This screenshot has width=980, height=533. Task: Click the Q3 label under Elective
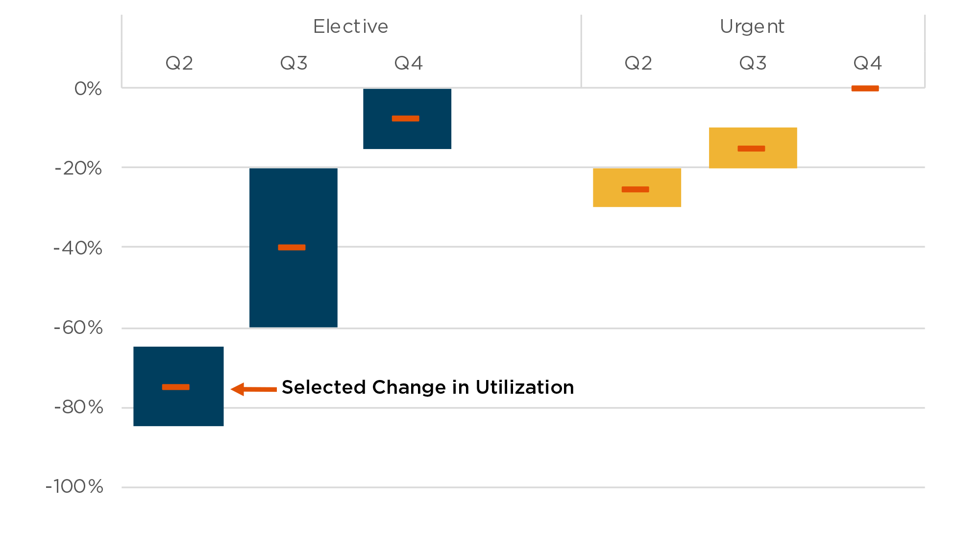294,63
